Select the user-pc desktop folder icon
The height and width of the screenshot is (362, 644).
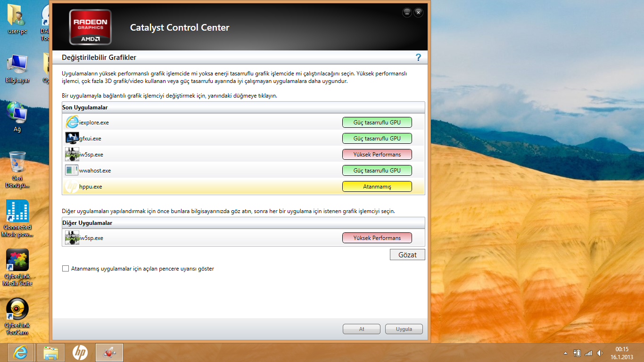(x=17, y=19)
